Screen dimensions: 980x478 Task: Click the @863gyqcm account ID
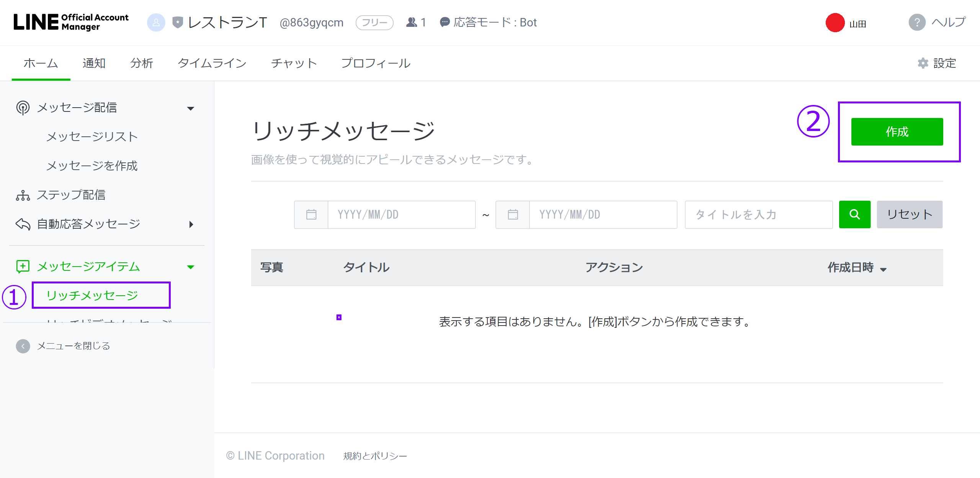point(312,23)
